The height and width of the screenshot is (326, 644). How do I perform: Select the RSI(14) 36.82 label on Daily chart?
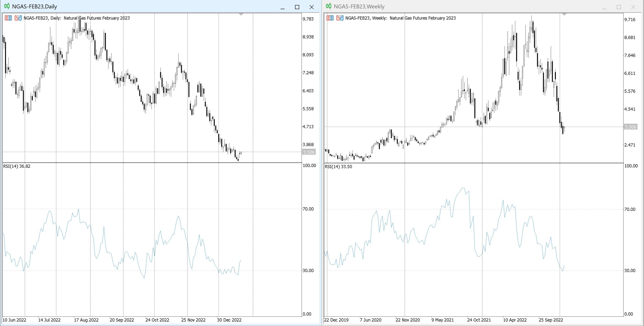click(17, 166)
